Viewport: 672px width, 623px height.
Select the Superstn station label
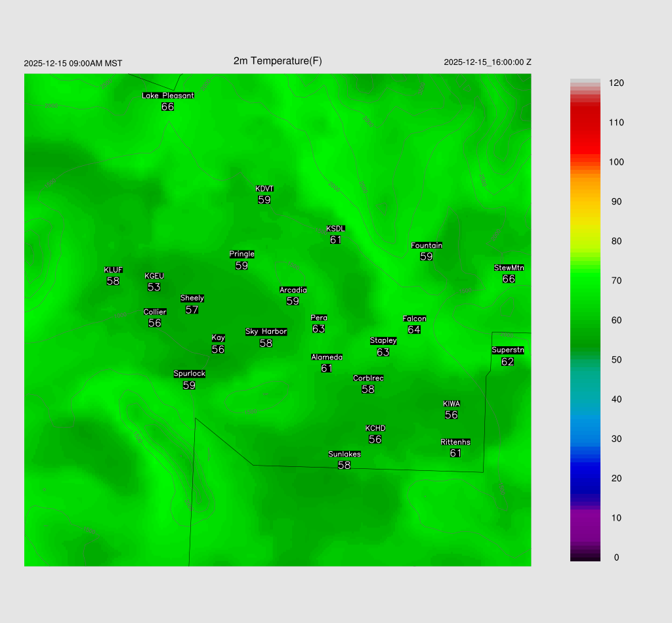tap(507, 350)
